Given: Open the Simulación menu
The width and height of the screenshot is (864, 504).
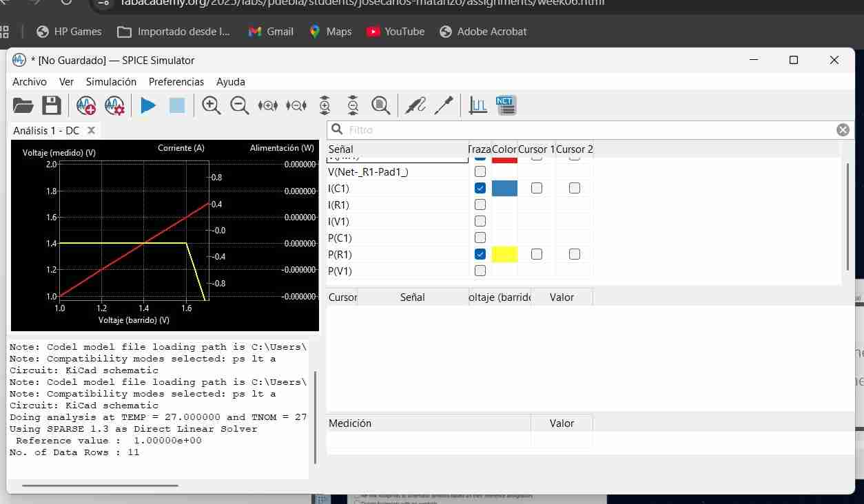Looking at the screenshot, I should 111,81.
